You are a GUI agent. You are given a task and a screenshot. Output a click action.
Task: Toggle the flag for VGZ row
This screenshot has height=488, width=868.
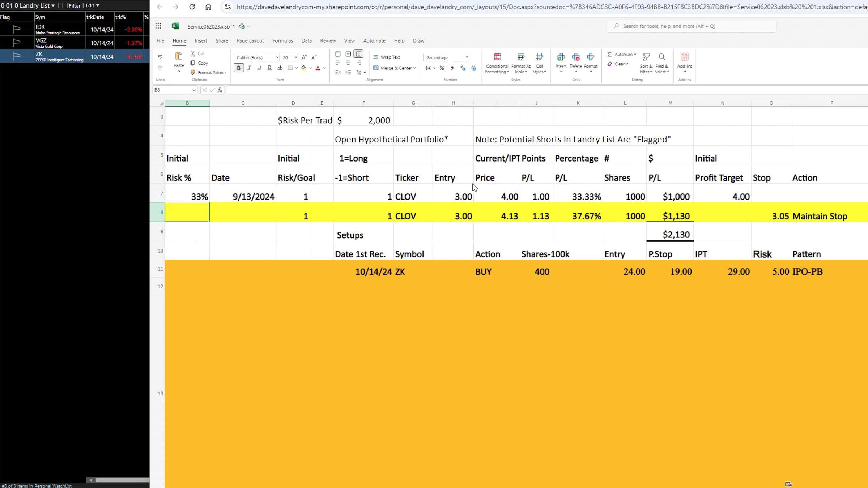pos(17,43)
